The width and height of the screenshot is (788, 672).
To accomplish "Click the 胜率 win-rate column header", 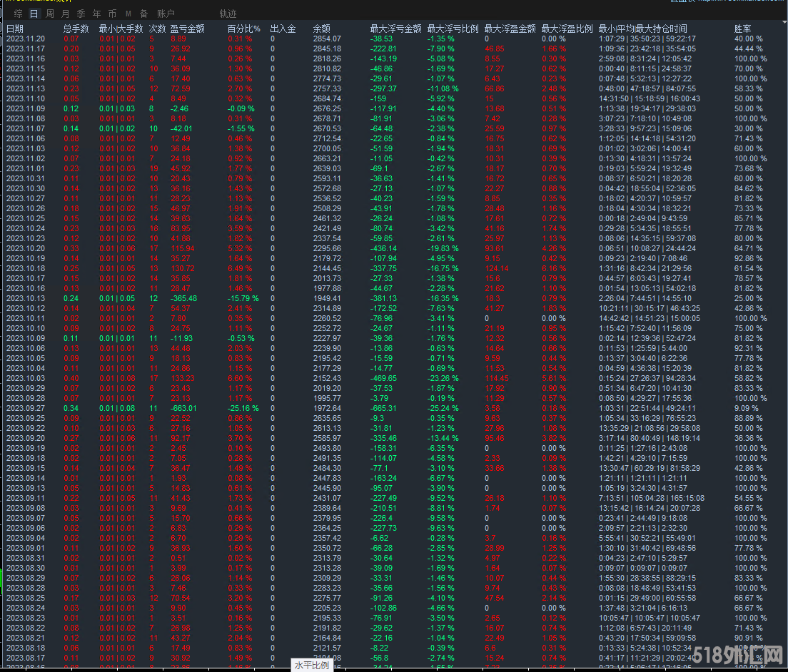I will coord(743,29).
